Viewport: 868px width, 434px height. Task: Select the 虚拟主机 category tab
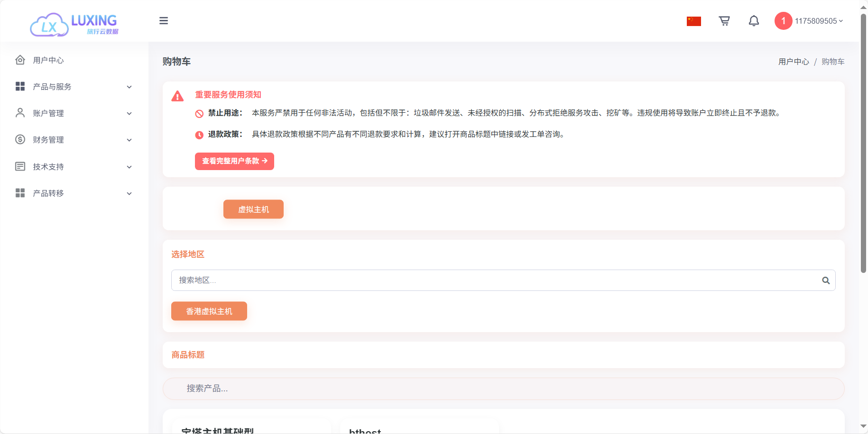pos(253,209)
